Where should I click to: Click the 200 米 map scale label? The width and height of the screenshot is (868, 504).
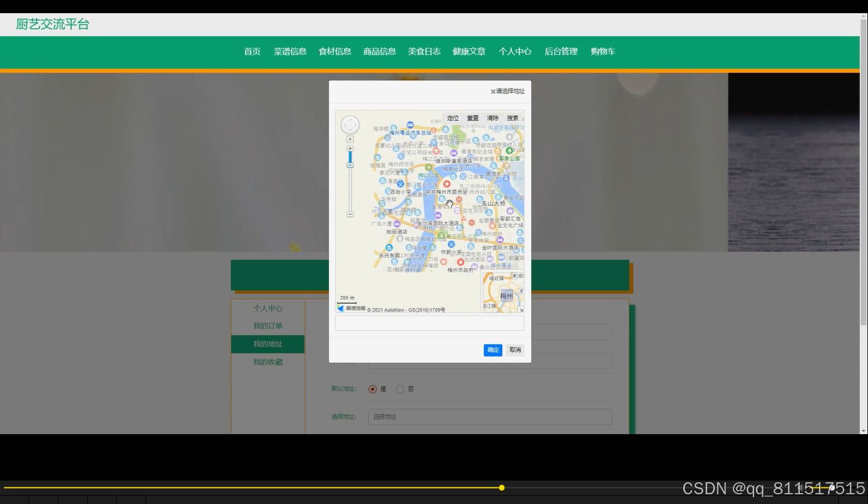tap(347, 298)
